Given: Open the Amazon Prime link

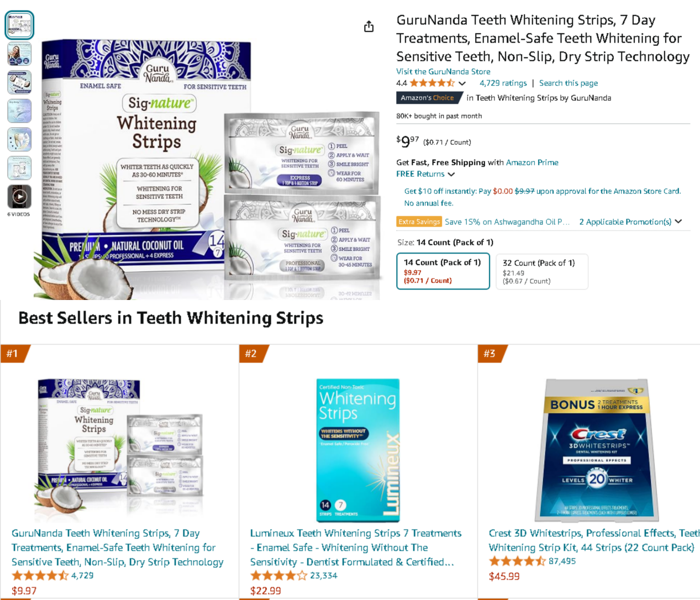Looking at the screenshot, I should click(532, 162).
